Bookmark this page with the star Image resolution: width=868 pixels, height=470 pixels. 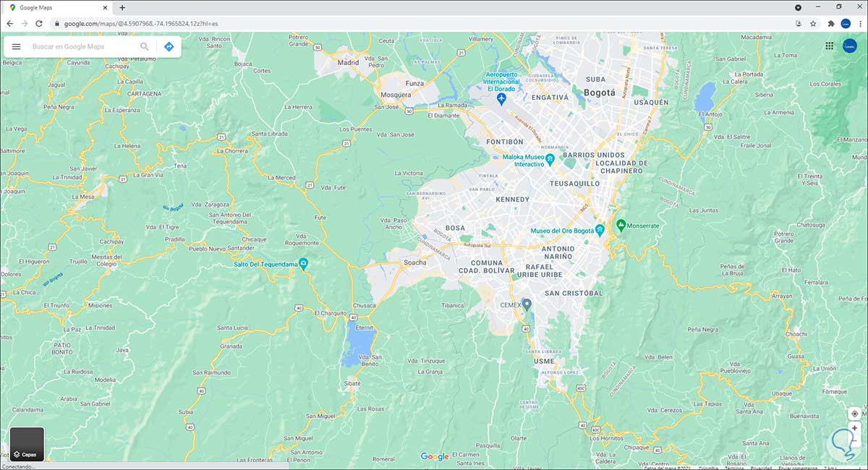pos(813,23)
